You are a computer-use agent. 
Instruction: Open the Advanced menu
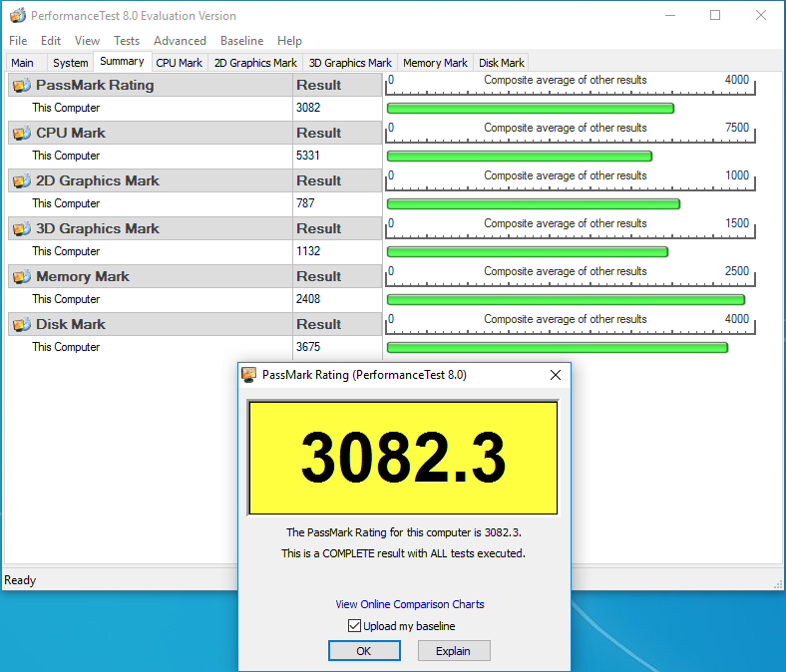[x=180, y=41]
